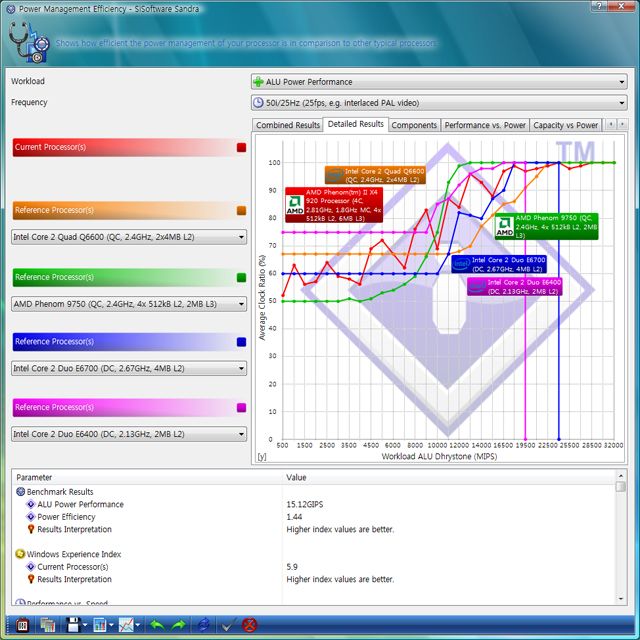Viewport: 640px width, 640px height.
Task: Open the Frequency 50i/25Hz dropdown
Action: tap(439, 102)
